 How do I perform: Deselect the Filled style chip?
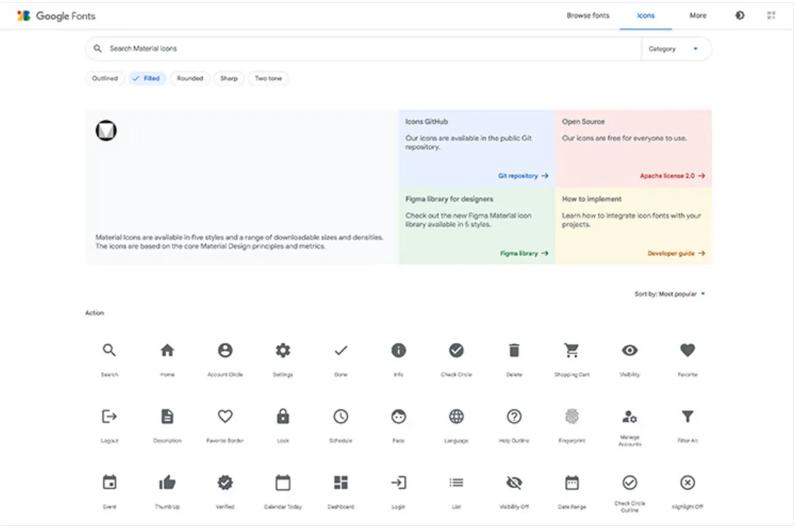(147, 79)
